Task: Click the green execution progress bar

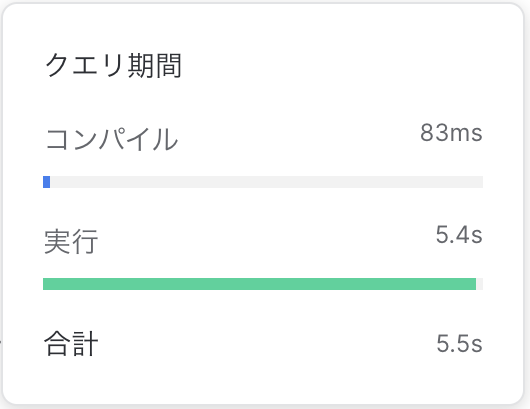Action: tap(259, 284)
